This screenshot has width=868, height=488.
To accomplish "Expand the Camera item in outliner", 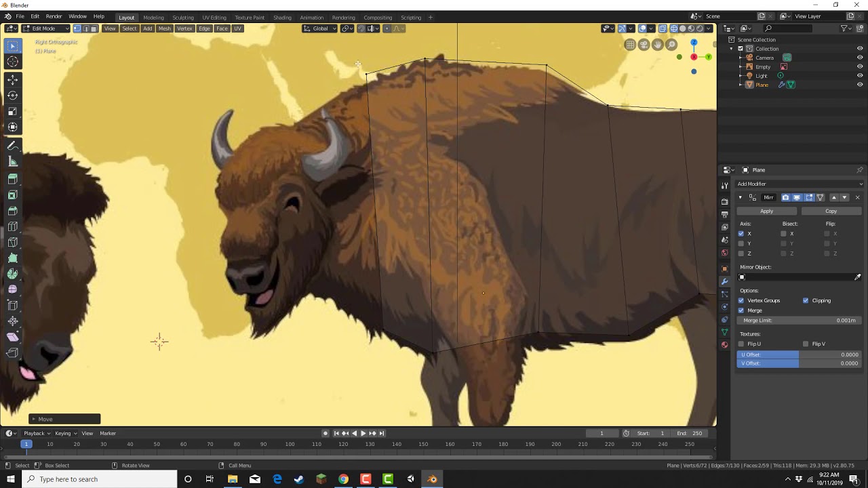I will tap(741, 58).
